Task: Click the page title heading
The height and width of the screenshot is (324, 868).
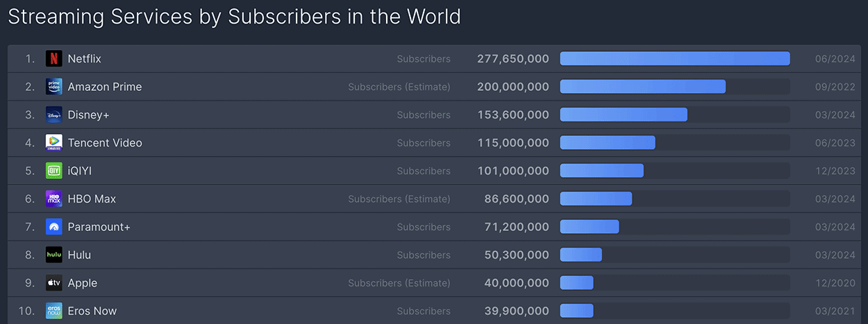Action: pos(235,17)
